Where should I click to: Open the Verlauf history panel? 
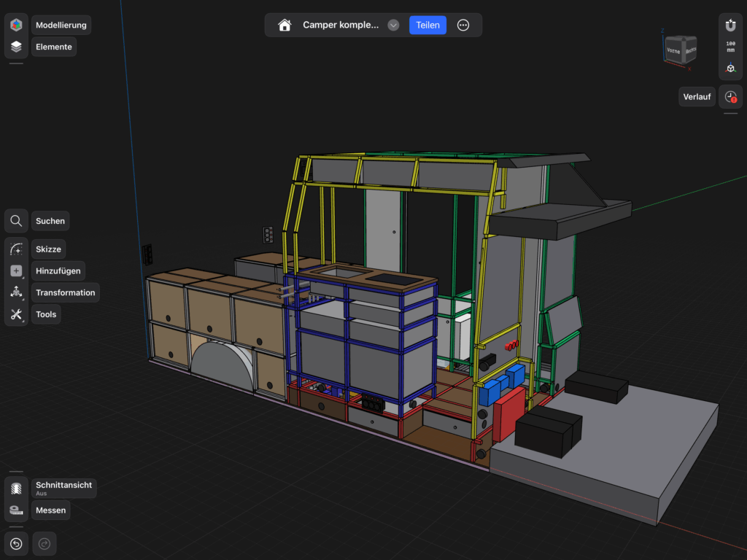tap(730, 96)
